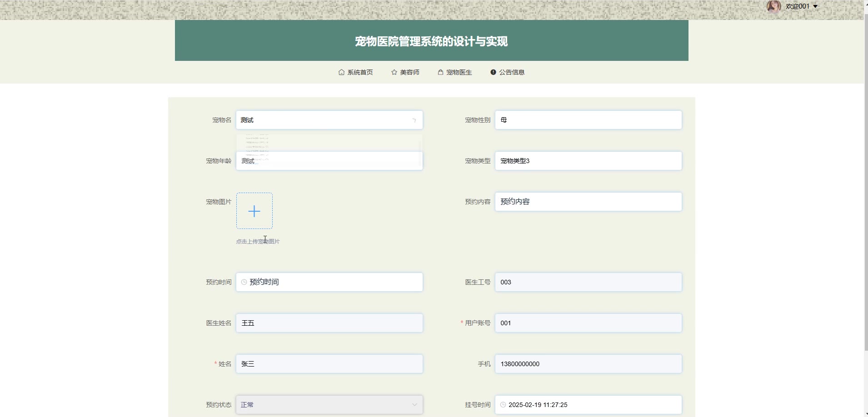868x417 pixels.
Task: Click the info icon beside 公告信息
Action: point(493,72)
